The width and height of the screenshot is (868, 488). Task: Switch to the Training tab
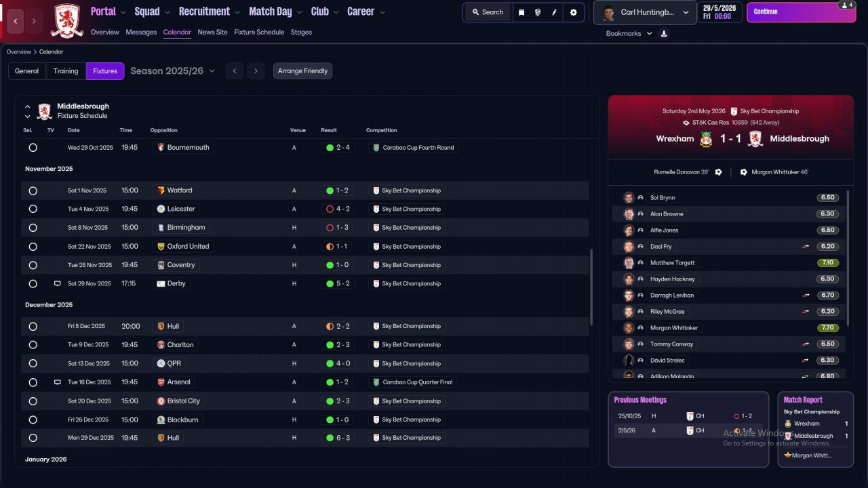tap(66, 71)
